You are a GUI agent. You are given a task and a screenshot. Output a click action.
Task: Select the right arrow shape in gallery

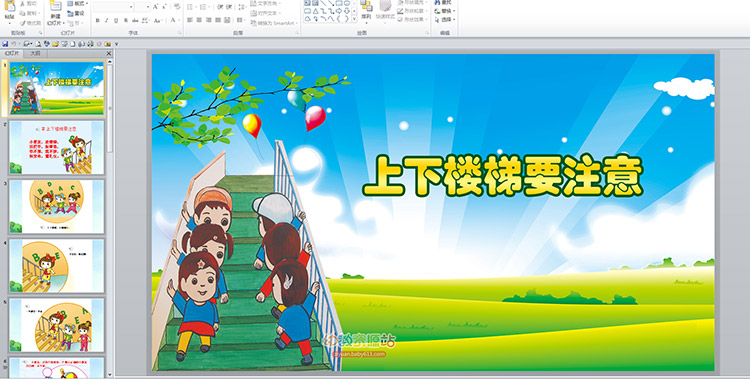click(x=338, y=11)
